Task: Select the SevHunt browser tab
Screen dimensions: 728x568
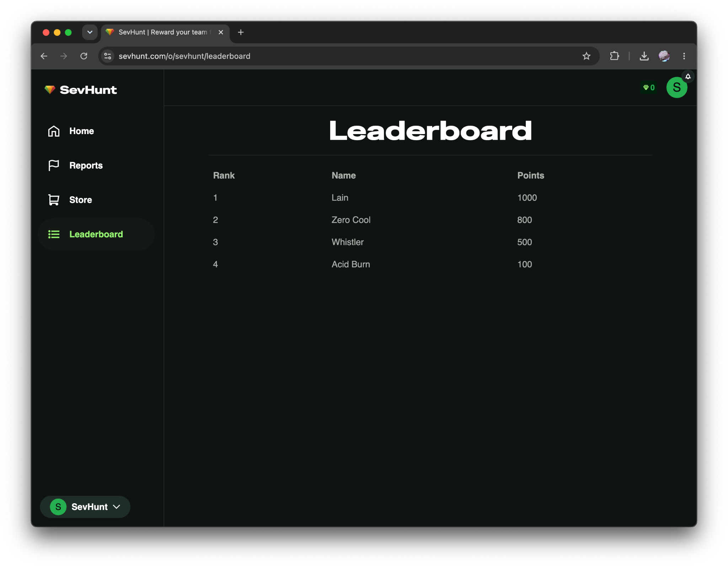Action: click(x=165, y=32)
